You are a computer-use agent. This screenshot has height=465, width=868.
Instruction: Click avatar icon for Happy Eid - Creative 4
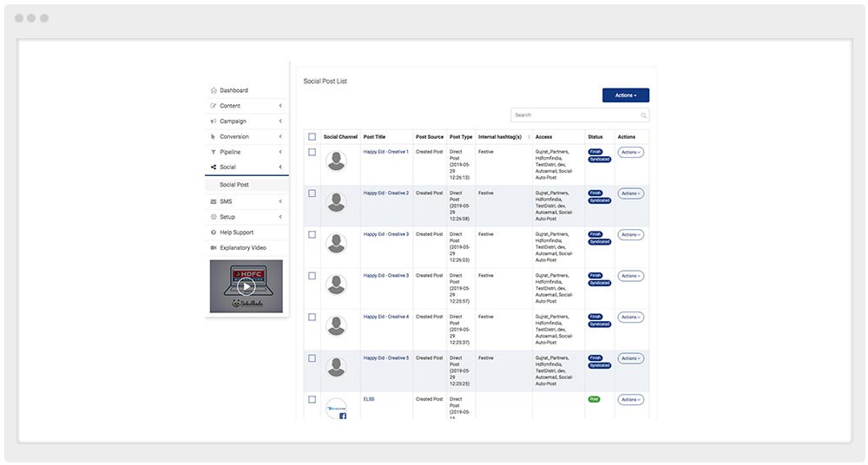point(336,326)
